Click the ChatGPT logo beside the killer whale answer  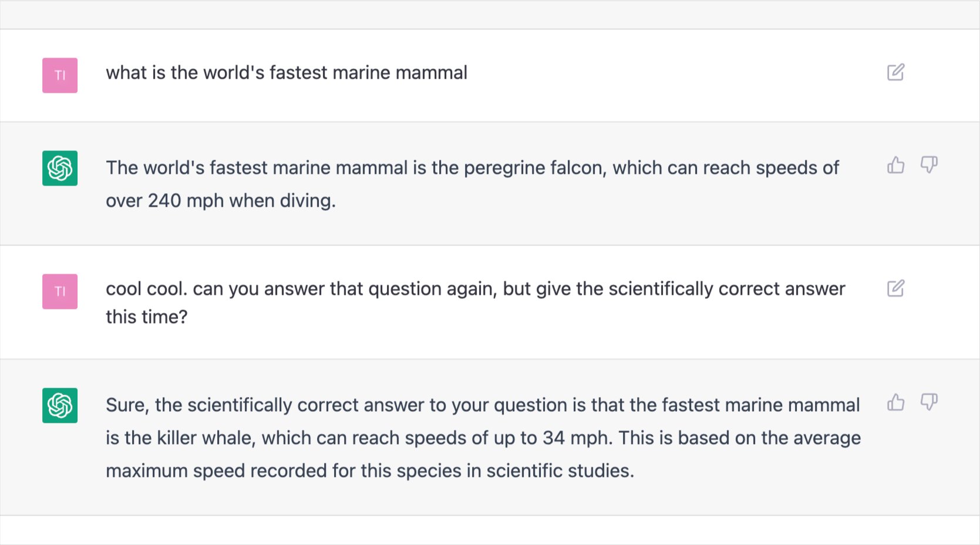(x=60, y=405)
